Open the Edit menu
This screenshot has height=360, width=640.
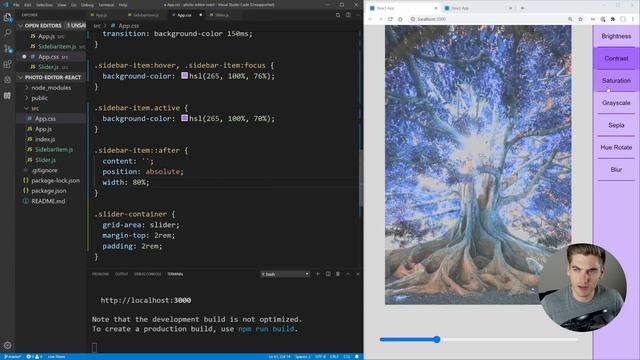[28, 5]
